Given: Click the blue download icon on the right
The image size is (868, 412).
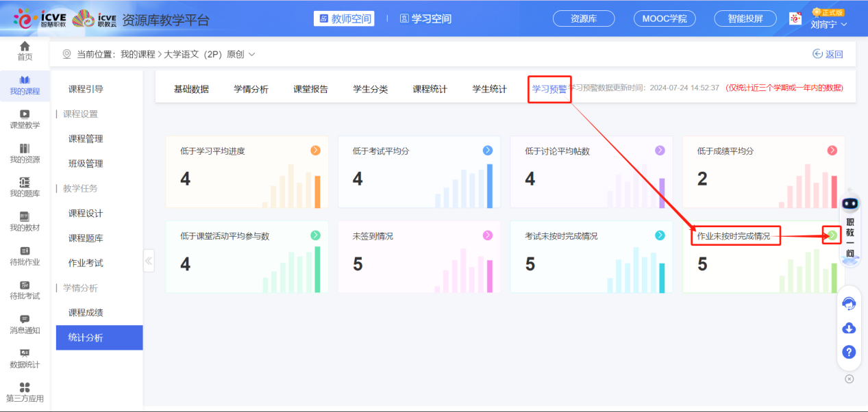Looking at the screenshot, I should [848, 328].
